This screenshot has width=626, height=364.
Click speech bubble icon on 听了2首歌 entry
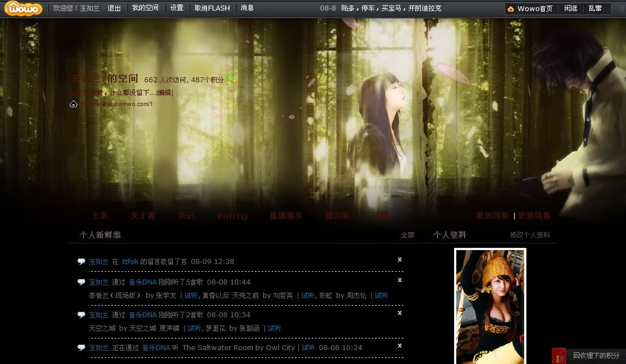(x=81, y=315)
